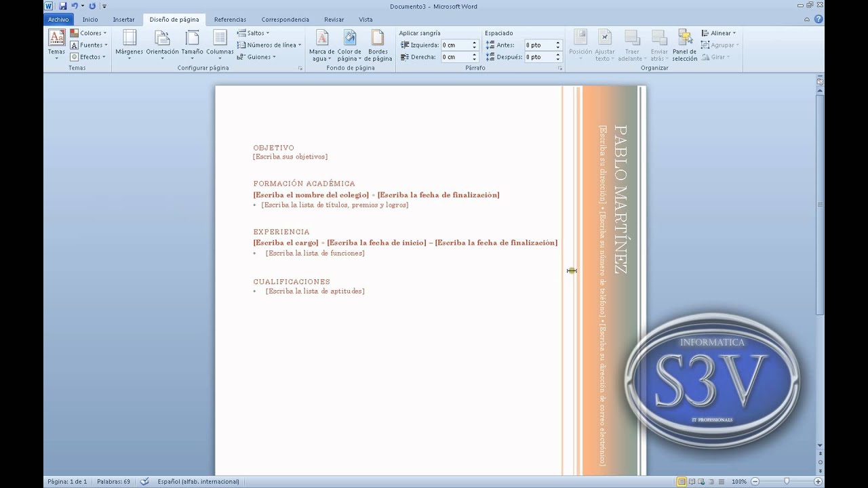Open the Referencias ribbon tab
The image size is (868, 488).
click(x=230, y=20)
